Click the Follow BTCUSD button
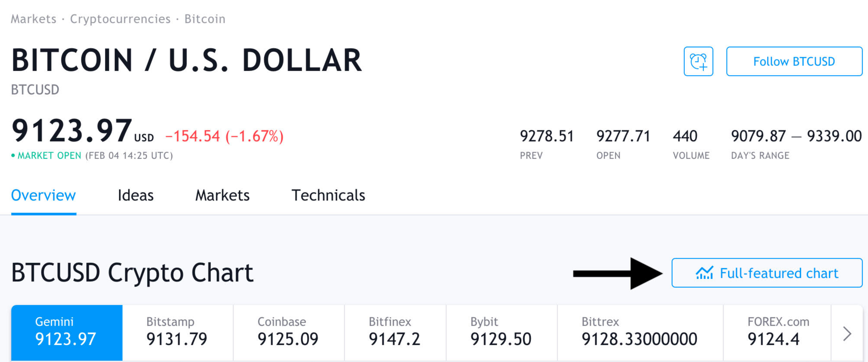868x362 pixels. pyautogui.click(x=794, y=61)
